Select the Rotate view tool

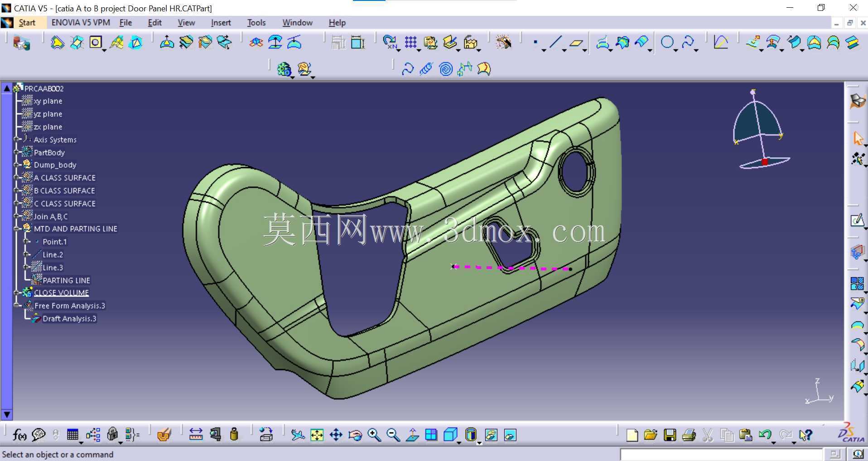[355, 435]
